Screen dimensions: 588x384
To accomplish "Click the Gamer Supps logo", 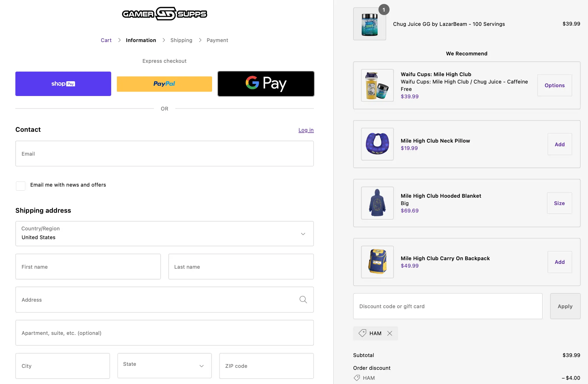I will tap(164, 14).
